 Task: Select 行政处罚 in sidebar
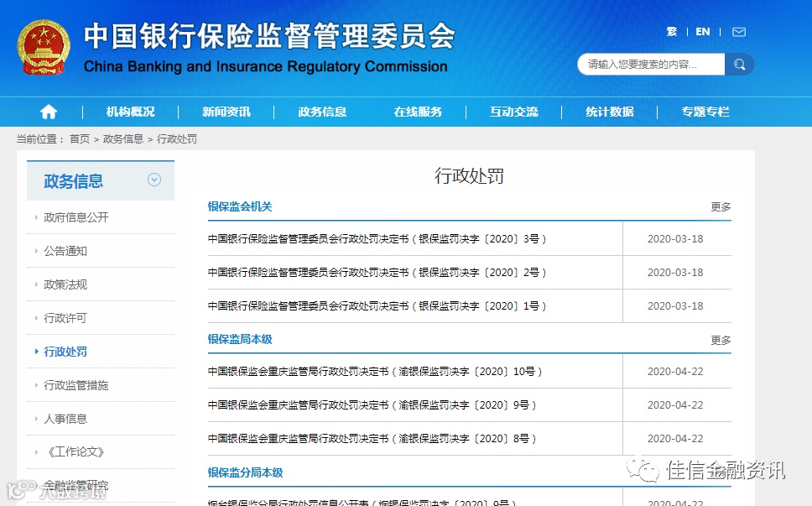(x=65, y=352)
